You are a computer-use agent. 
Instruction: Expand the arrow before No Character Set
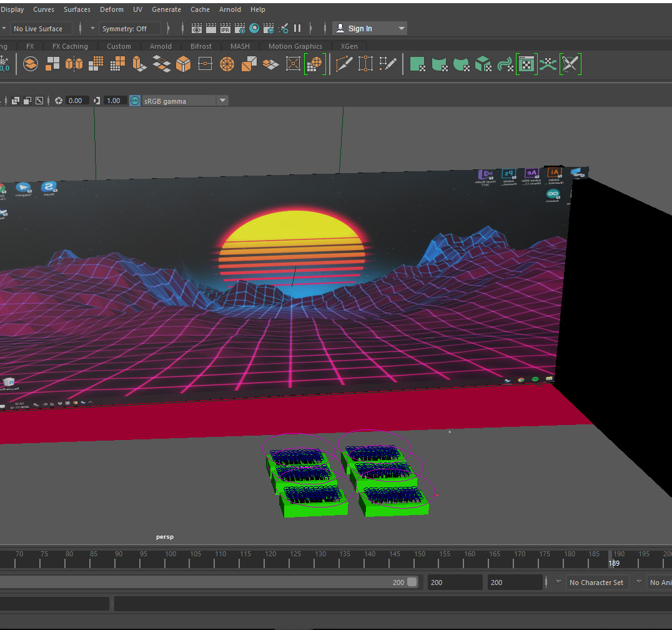[558, 582]
